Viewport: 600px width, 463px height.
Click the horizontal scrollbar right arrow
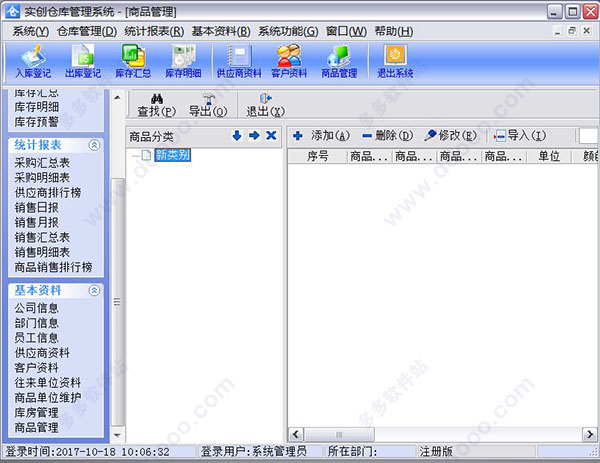point(589,434)
